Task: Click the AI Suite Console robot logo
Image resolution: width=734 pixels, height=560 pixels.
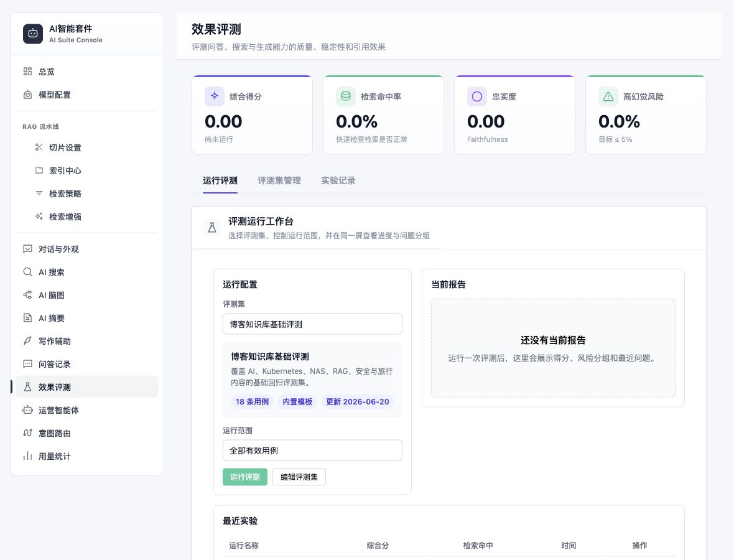Action: coord(33,34)
